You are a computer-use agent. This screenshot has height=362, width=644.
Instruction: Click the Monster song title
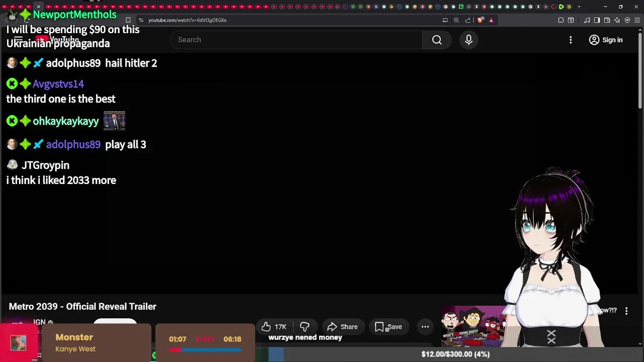tap(74, 337)
